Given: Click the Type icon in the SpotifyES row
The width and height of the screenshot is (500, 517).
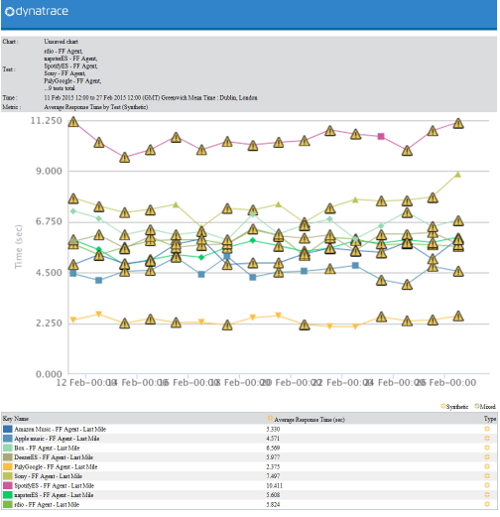Looking at the screenshot, I should (487, 485).
